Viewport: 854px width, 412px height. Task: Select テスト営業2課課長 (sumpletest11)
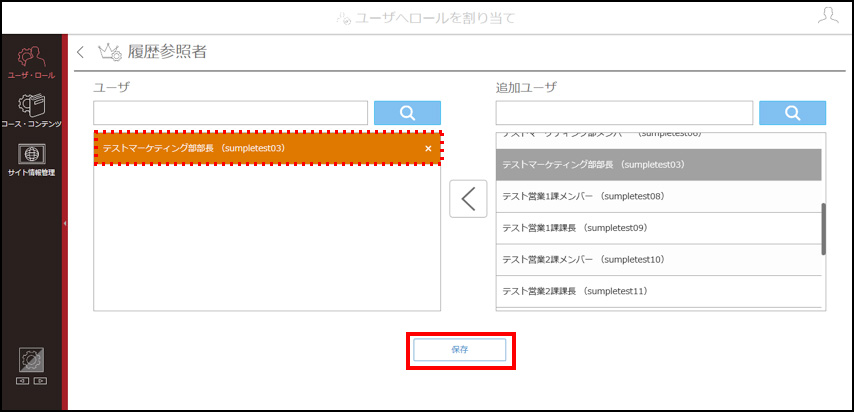pyautogui.click(x=658, y=291)
